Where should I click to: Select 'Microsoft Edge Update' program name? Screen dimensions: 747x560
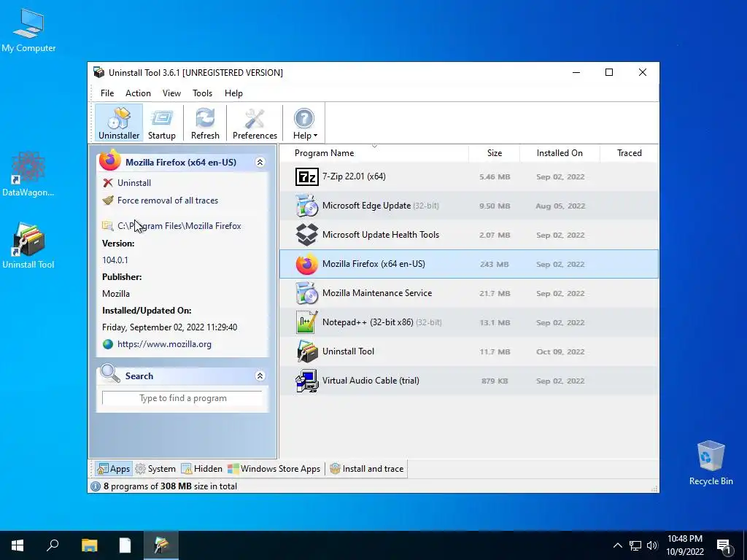click(x=366, y=205)
